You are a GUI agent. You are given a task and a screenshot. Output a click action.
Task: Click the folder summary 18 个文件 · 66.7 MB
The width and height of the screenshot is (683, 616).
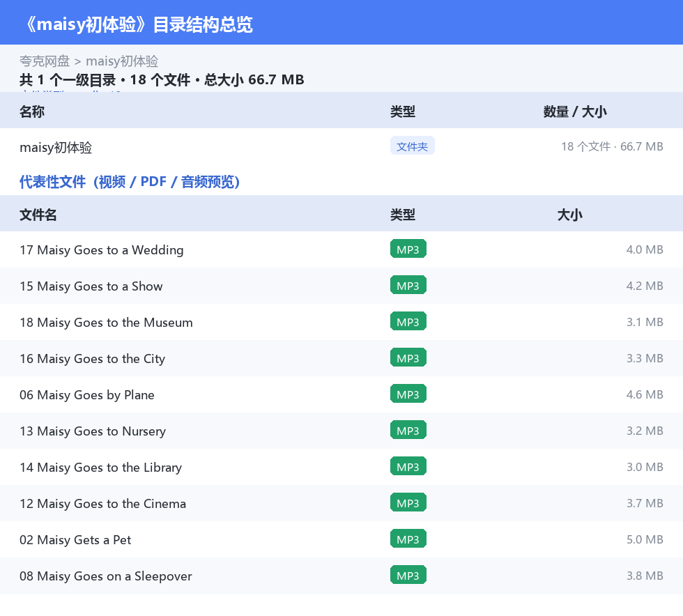pyautogui.click(x=612, y=146)
